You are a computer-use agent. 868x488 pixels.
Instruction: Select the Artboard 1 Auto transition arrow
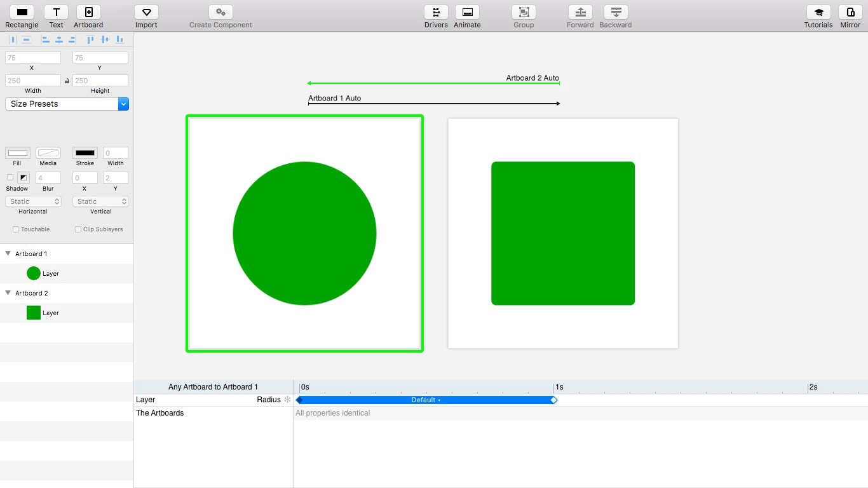434,104
